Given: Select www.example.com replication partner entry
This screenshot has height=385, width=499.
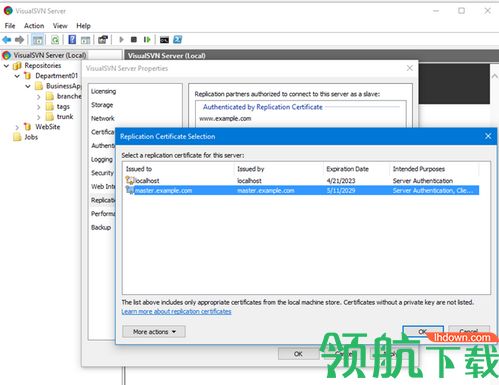Looking at the screenshot, I should point(225,118).
